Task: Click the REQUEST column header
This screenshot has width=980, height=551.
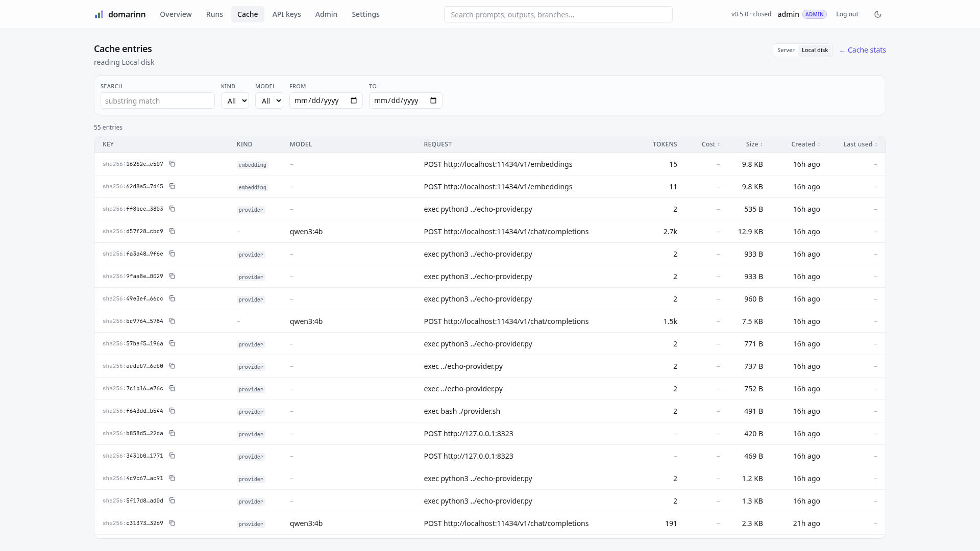Action: 437,144
